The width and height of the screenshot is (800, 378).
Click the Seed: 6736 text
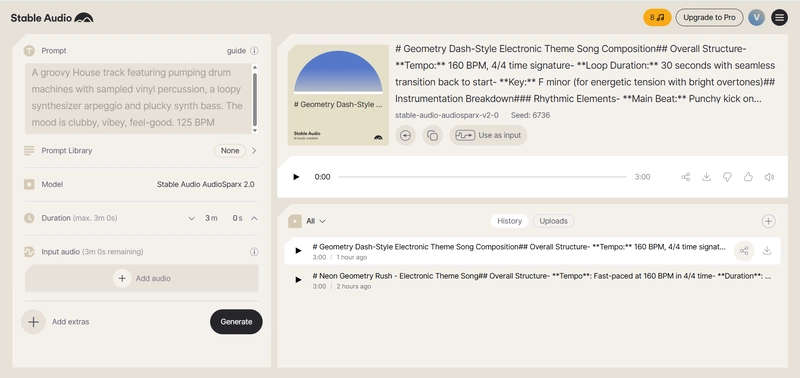coord(531,115)
